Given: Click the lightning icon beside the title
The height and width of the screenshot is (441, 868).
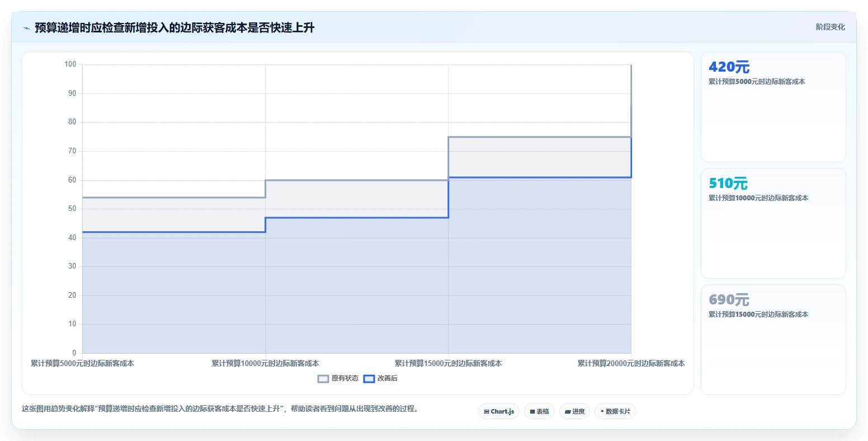Looking at the screenshot, I should 26,28.
